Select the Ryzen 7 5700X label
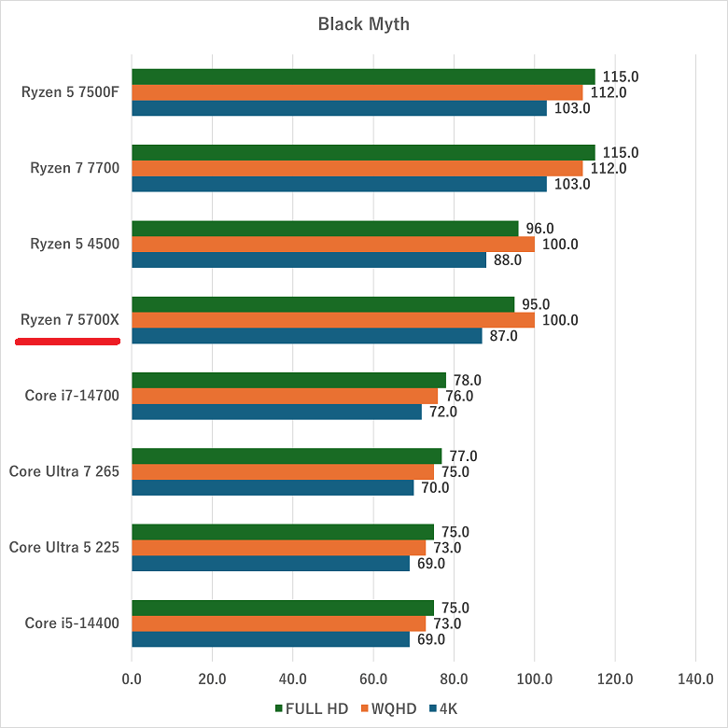728x728 pixels. (x=70, y=319)
